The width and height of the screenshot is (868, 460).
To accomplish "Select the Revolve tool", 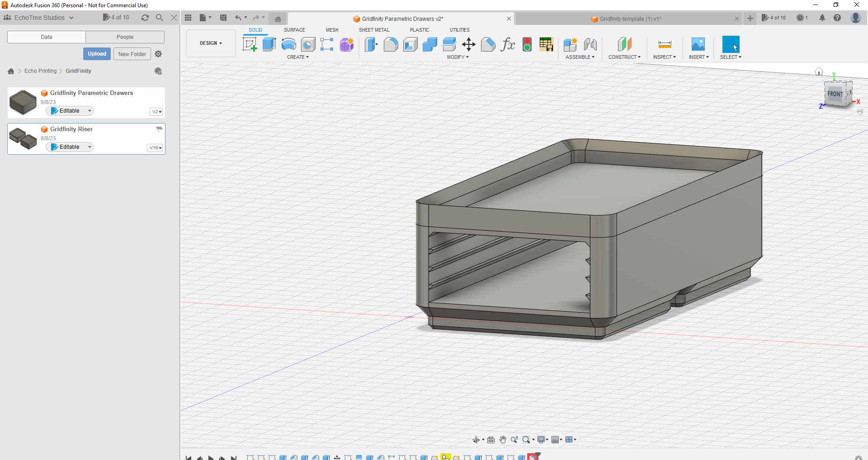I will [288, 44].
